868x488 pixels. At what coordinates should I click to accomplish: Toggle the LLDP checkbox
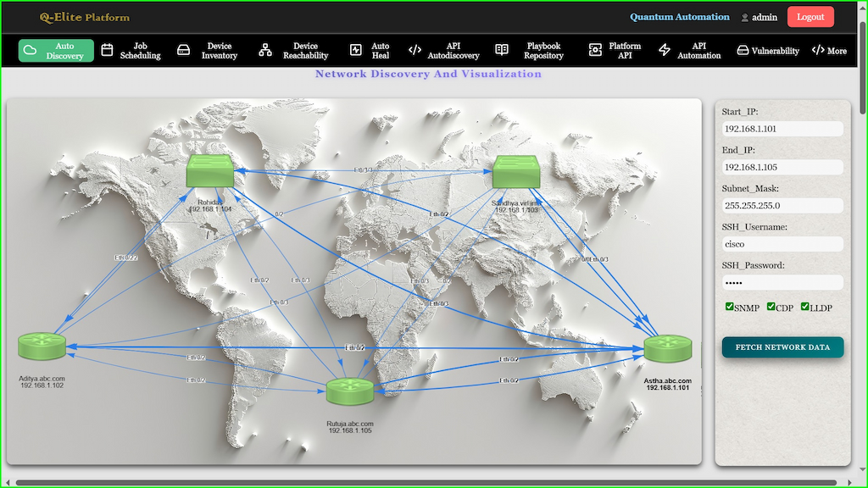click(805, 307)
